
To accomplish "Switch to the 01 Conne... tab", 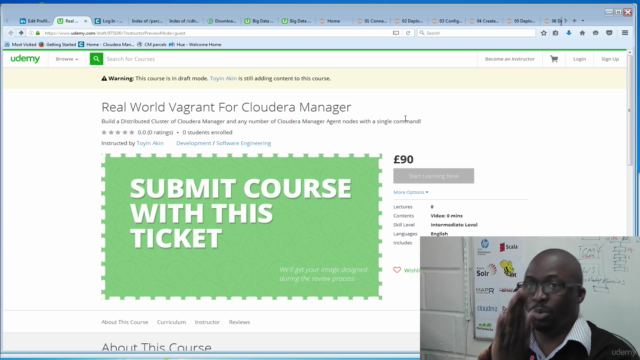I will click(x=372, y=21).
